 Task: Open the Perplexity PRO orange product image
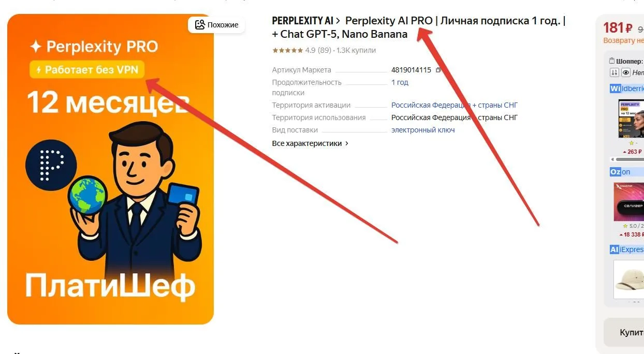(x=110, y=169)
